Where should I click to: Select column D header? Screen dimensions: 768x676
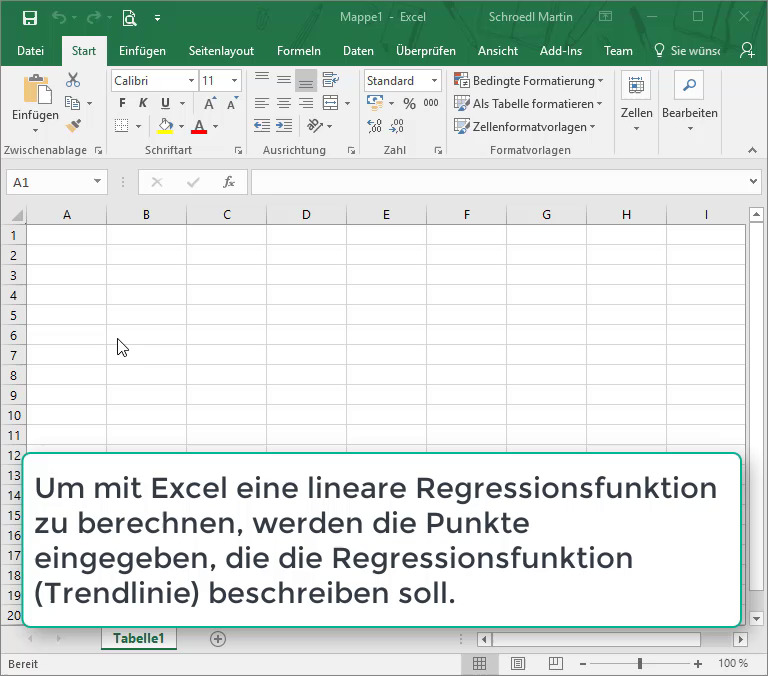(306, 215)
